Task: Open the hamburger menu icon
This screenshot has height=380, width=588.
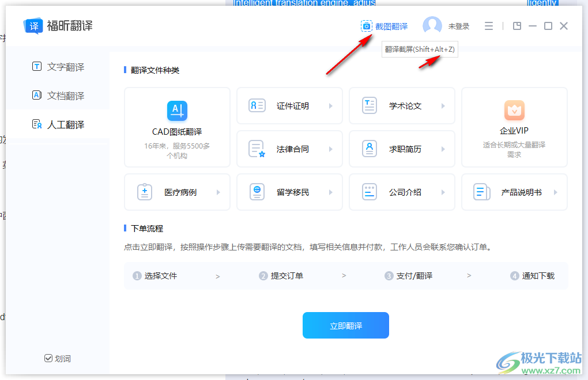Action: pyautogui.click(x=489, y=26)
